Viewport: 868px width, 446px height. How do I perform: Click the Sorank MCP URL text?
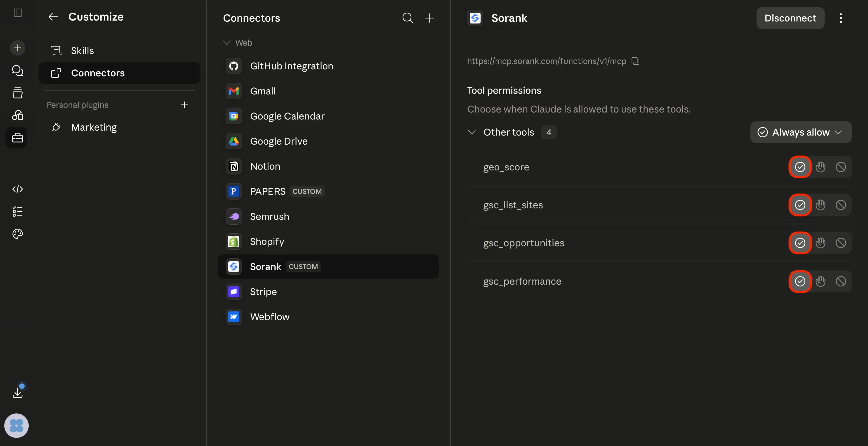pyautogui.click(x=547, y=61)
